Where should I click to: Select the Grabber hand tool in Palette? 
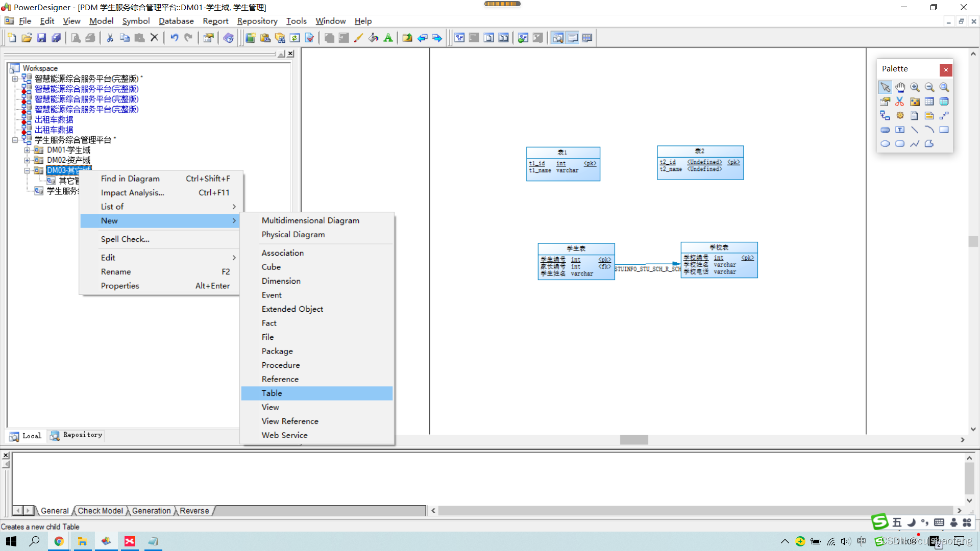click(x=900, y=87)
